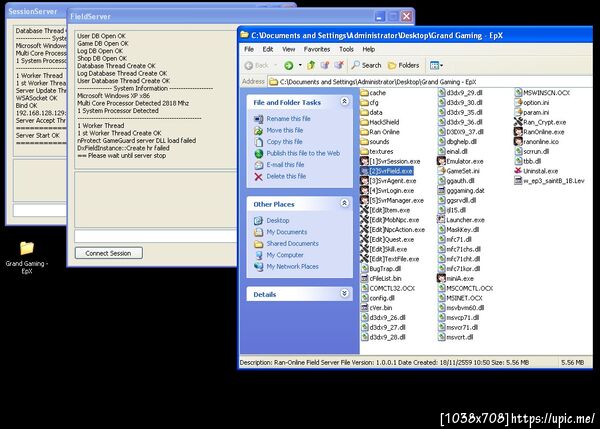
Task: Select Emulator.exe file
Action: (460, 161)
